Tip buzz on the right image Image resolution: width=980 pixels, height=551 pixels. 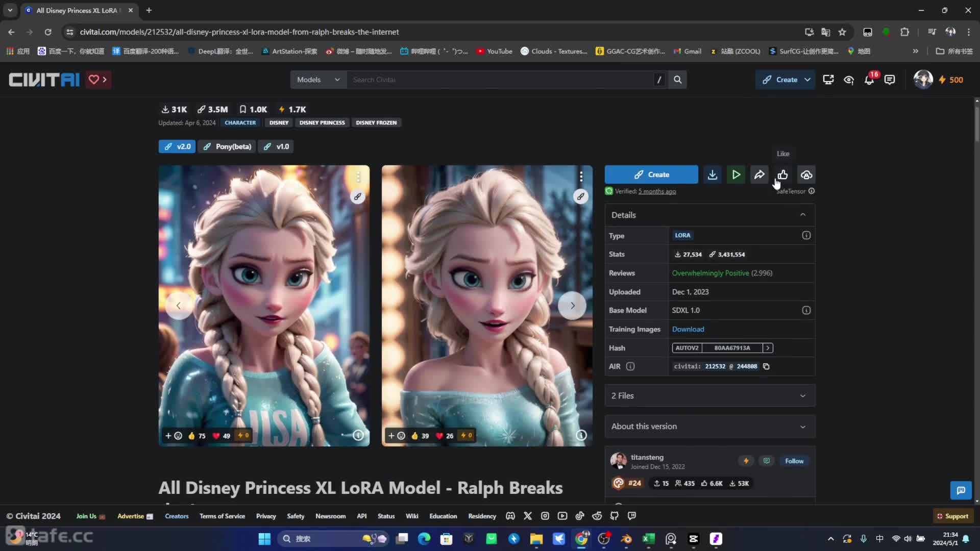[x=467, y=436]
